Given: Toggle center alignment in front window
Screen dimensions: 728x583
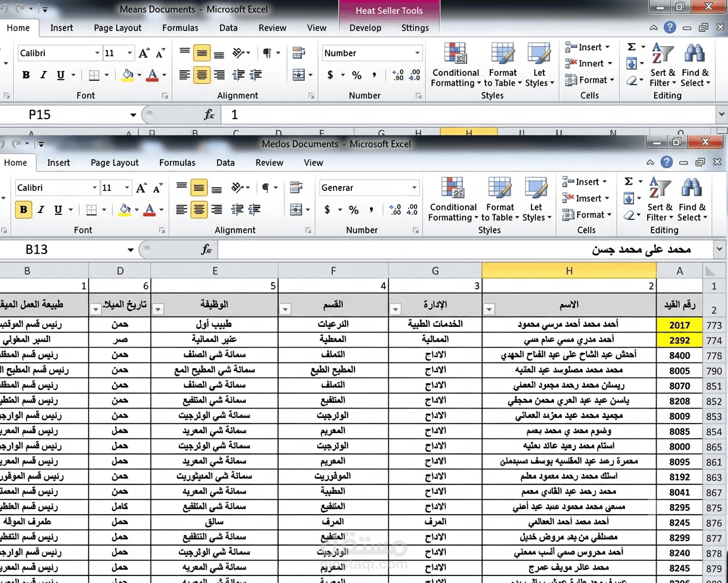Looking at the screenshot, I should pos(198,209).
